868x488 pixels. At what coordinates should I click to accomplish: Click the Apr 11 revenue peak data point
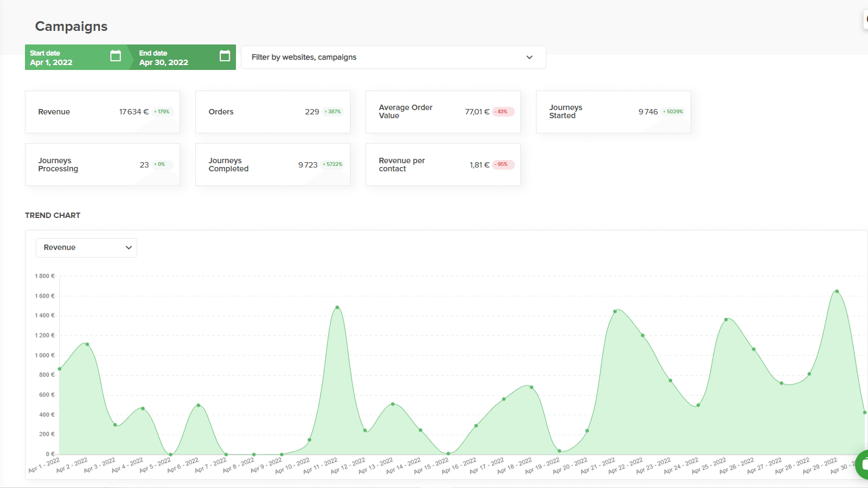point(336,307)
